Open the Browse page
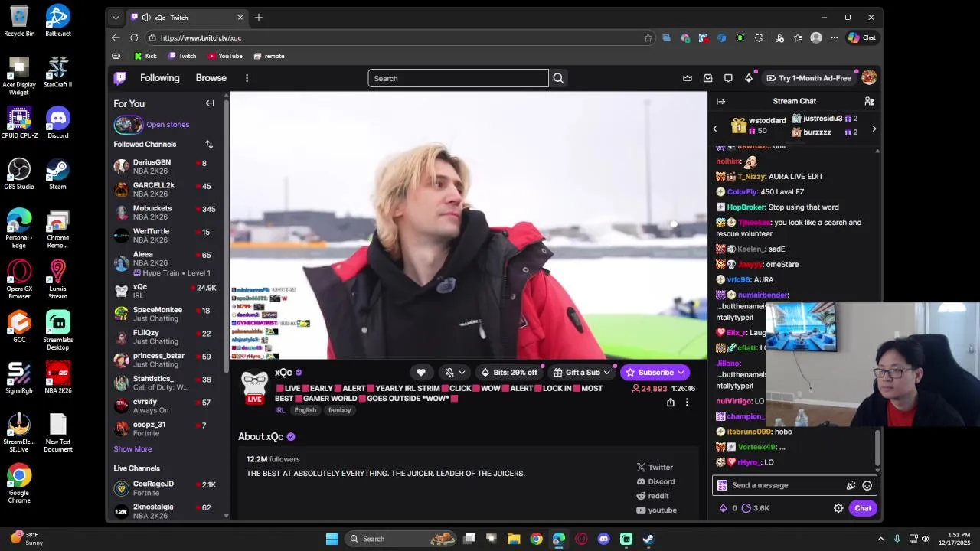The height and width of the screenshot is (551, 980). coord(211,78)
